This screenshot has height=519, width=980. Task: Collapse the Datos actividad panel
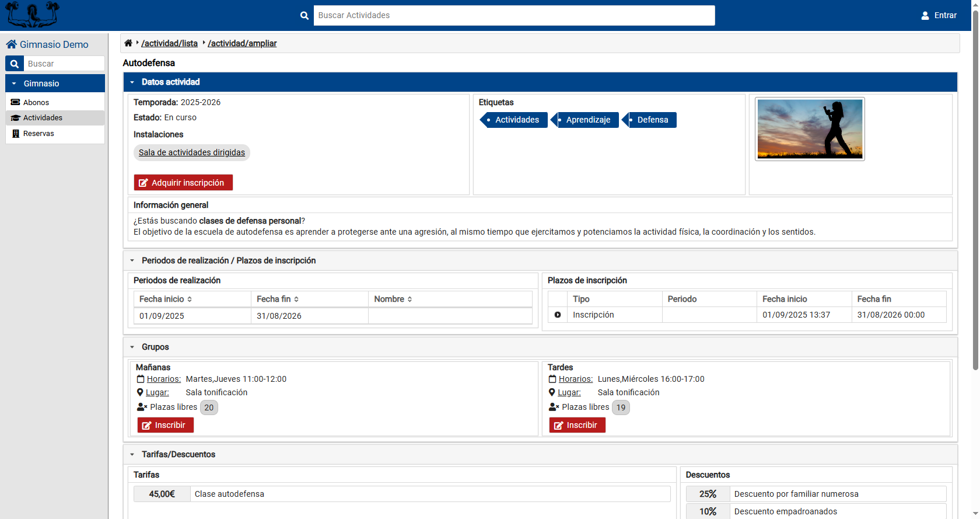click(x=132, y=82)
